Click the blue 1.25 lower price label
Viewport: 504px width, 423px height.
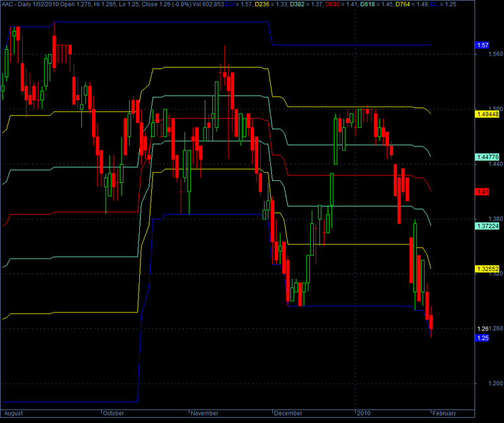pos(482,338)
